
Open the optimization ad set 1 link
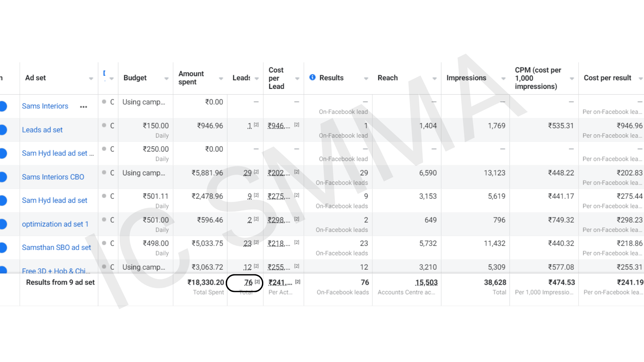(x=55, y=224)
